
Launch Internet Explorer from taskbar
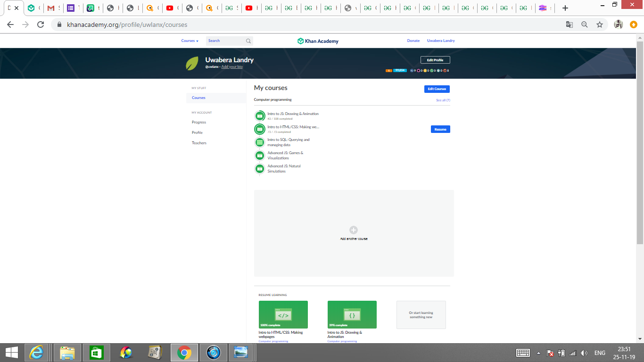[x=37, y=352]
